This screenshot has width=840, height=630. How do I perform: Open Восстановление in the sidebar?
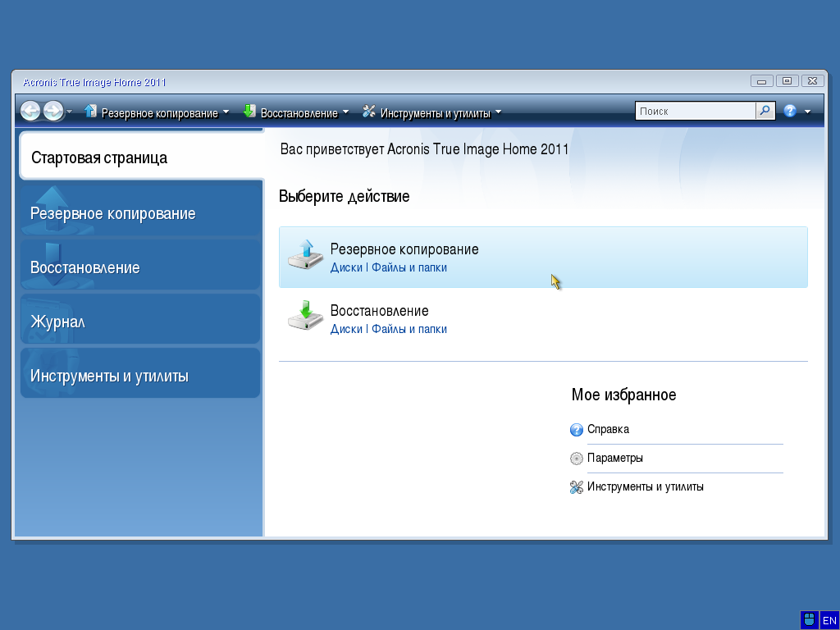click(x=140, y=267)
